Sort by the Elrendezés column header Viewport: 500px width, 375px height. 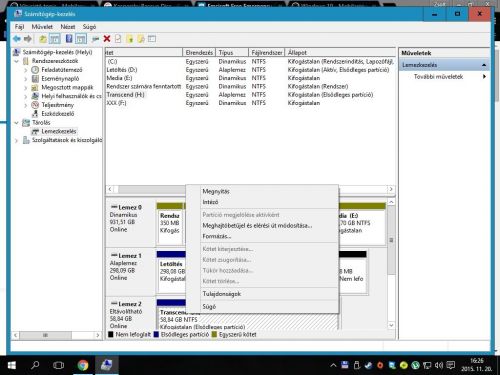coord(199,52)
